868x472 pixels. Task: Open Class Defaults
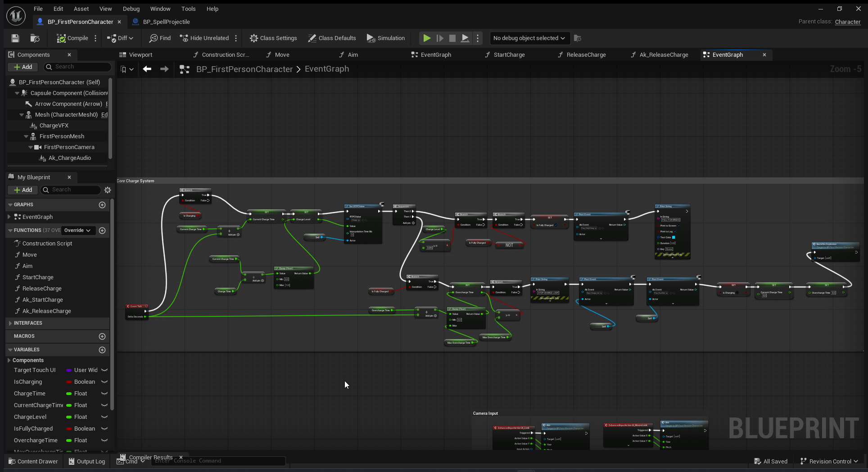[x=332, y=38]
